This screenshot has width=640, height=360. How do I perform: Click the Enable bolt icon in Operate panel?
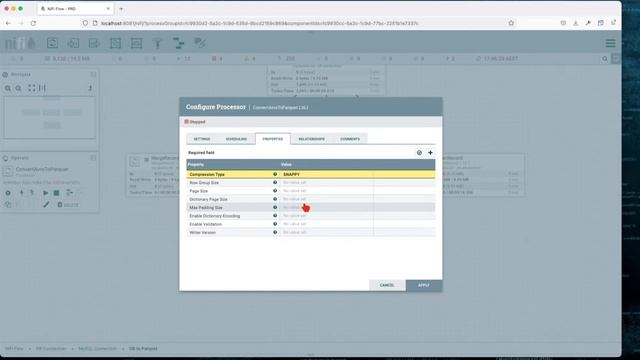click(x=22, y=193)
